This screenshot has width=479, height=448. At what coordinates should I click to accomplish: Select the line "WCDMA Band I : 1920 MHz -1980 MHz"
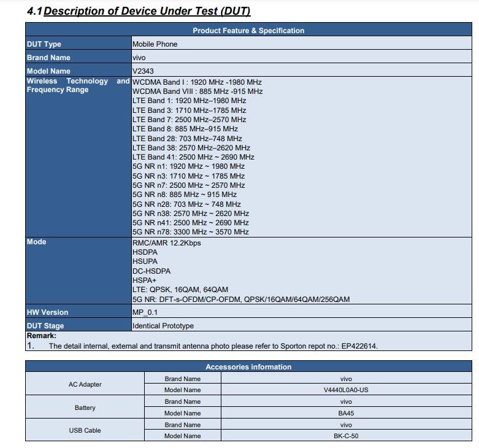click(x=197, y=82)
